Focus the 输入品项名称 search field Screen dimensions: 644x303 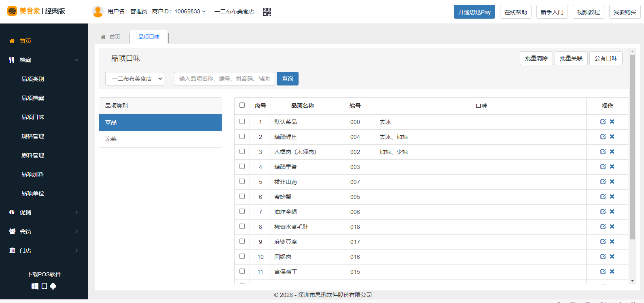(x=225, y=79)
